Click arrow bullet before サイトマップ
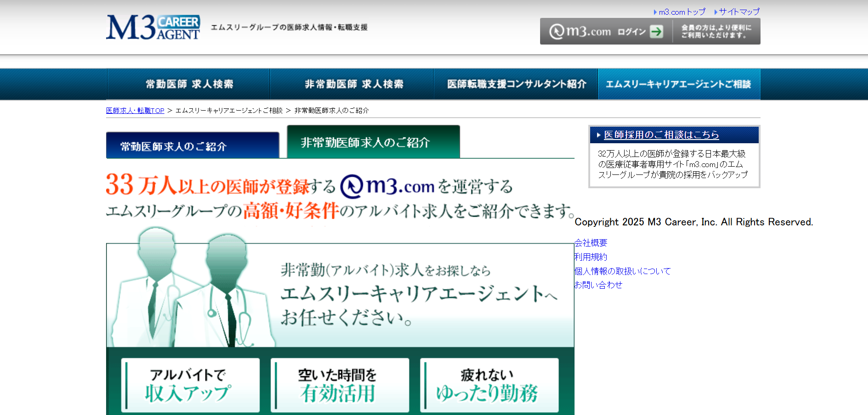Viewport: 868px width, 415px height. point(716,12)
